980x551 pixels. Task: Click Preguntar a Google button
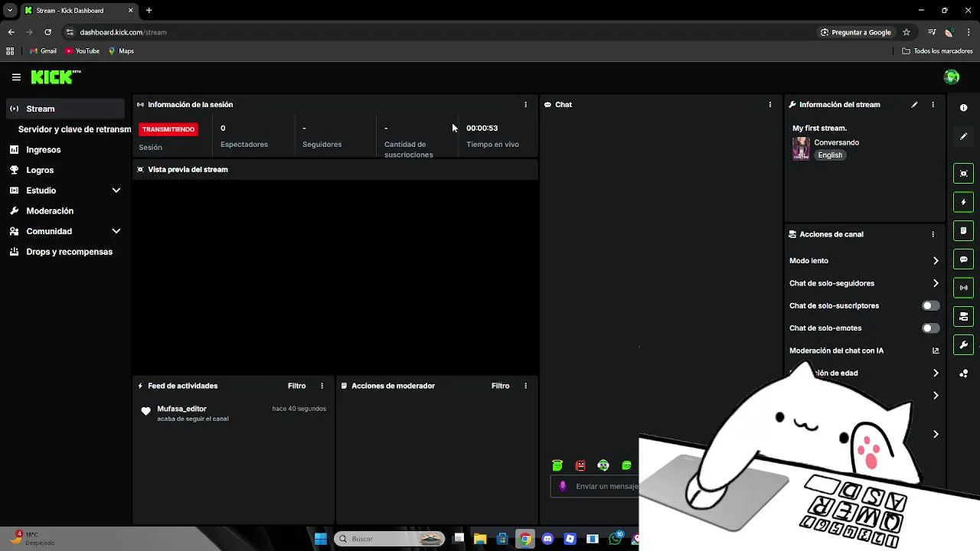856,32
